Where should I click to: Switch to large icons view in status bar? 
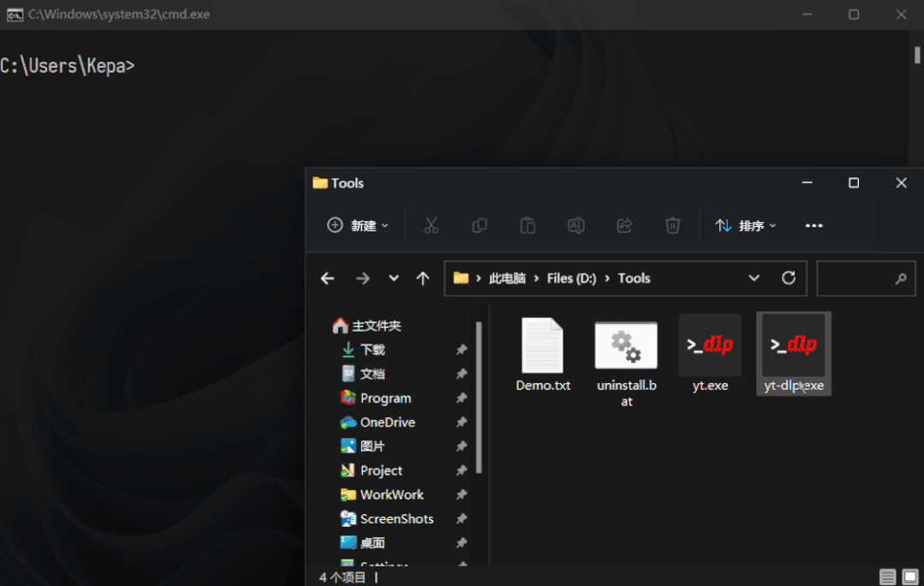point(910,577)
